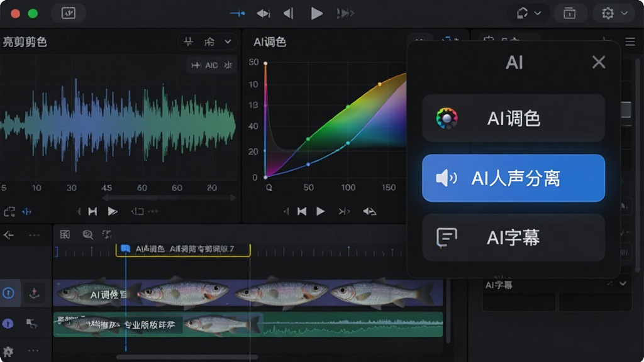Open the rotate options dropdown in title bar
Image resolution: width=644 pixels, height=362 pixels.
[528, 13]
